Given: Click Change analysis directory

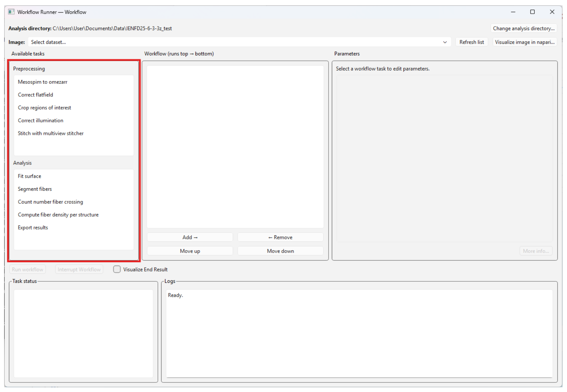Looking at the screenshot, I should [524, 28].
